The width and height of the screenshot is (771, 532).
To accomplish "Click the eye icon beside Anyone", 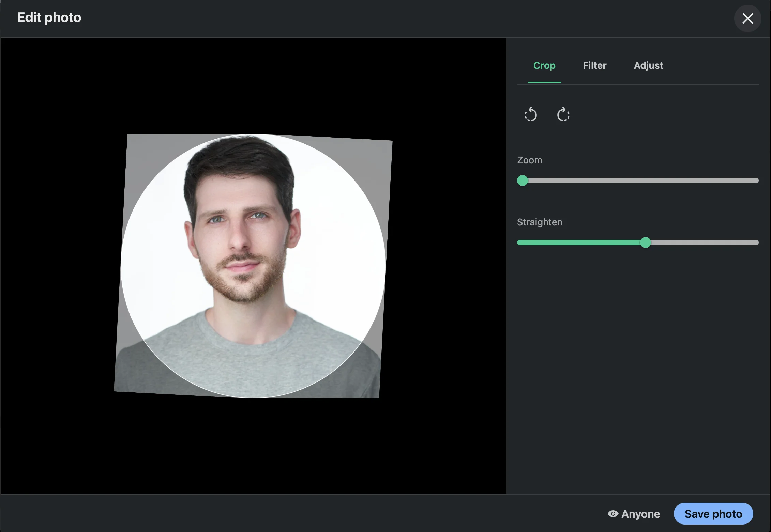I will coord(613,514).
